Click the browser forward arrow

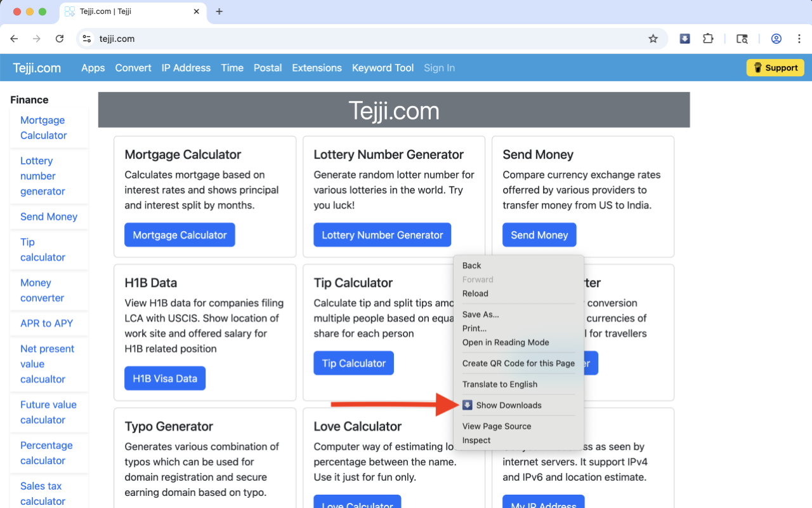(37, 39)
